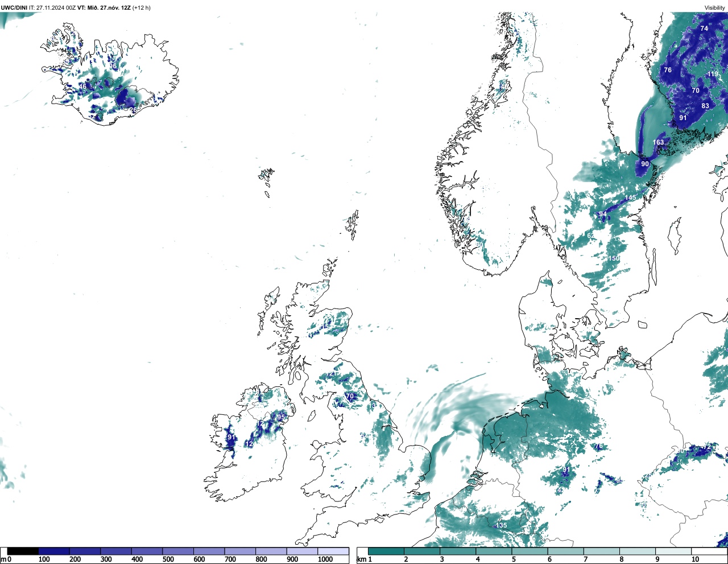
Task: Click the 600–700 m legend color block
Action: tap(209, 551)
